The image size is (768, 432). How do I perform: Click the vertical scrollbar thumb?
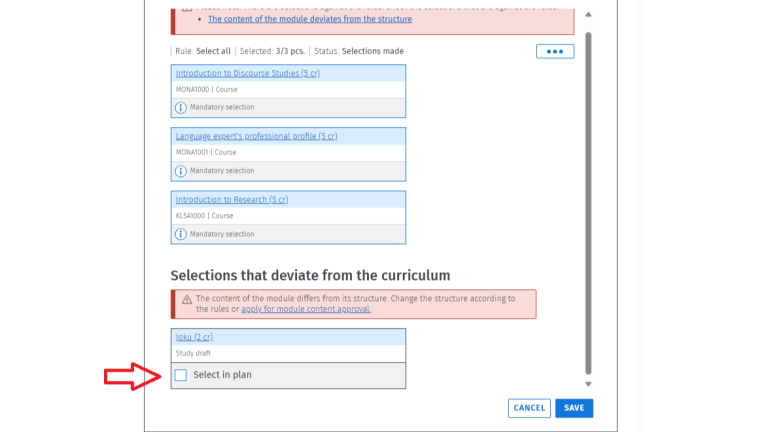(x=588, y=203)
